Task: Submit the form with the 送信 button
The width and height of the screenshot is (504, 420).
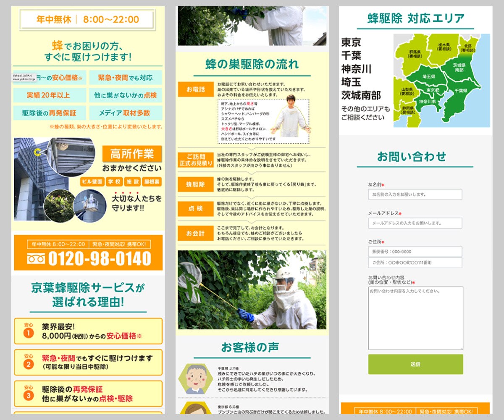Action: (x=416, y=364)
